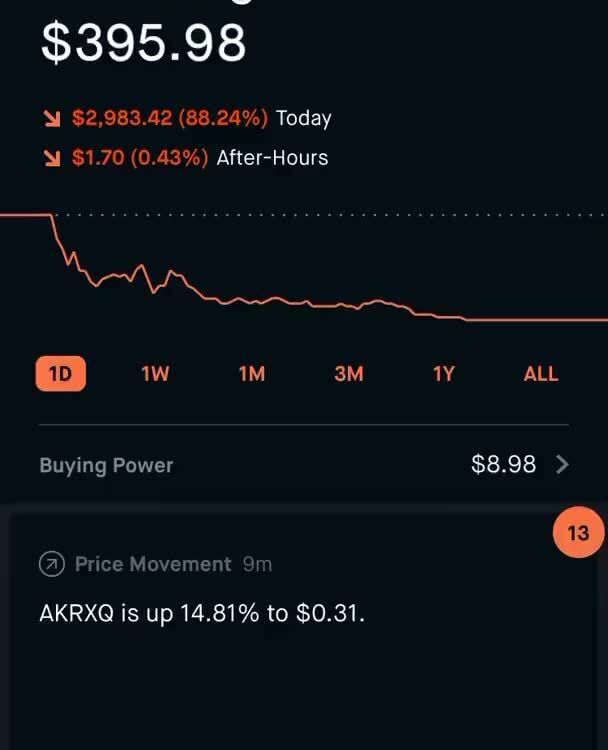Open the orange 13 notifications badge

(578, 533)
